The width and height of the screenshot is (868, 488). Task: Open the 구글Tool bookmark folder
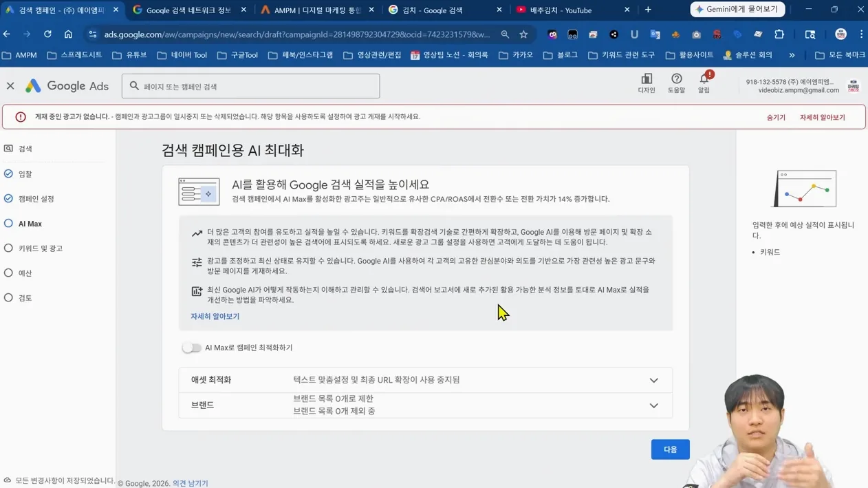237,55
